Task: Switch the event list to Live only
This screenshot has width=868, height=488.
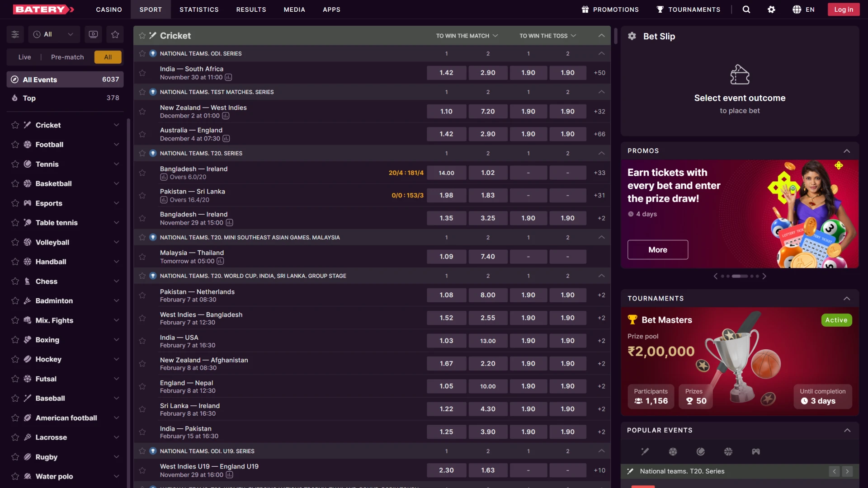Action: (25, 57)
